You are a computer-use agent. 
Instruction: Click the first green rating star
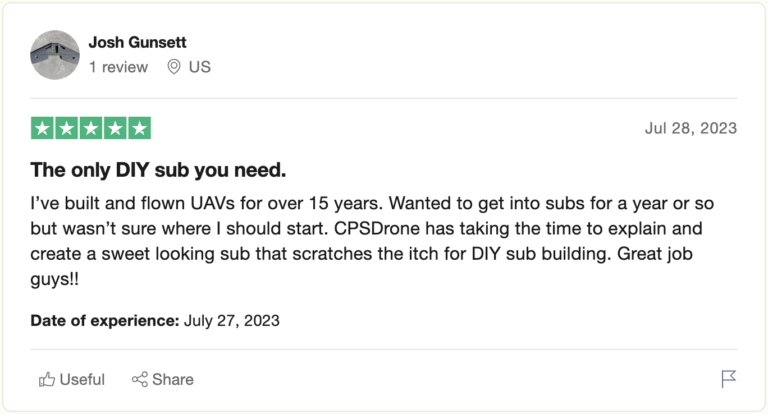[x=42, y=128]
